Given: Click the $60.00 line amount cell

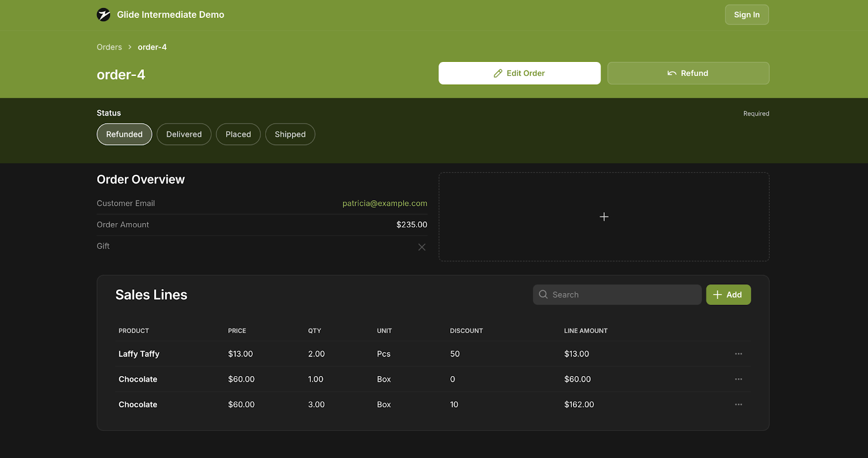Looking at the screenshot, I should 577,379.
